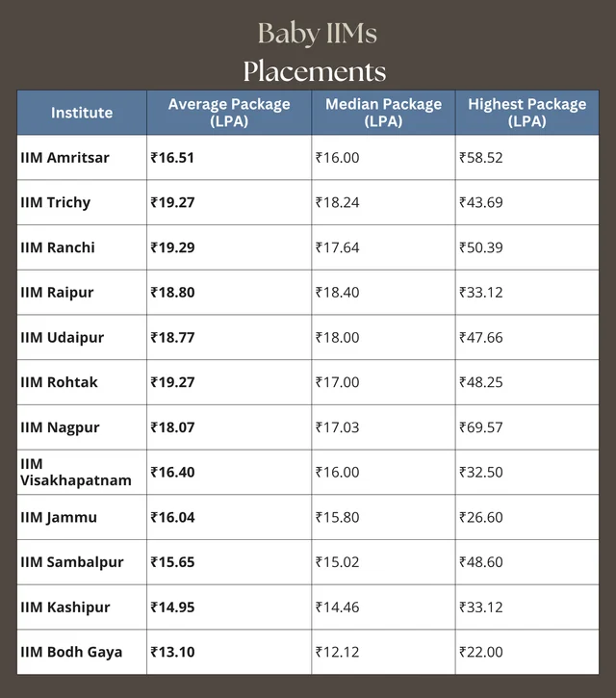
Task: Select the Placements heading text
Action: click(314, 71)
